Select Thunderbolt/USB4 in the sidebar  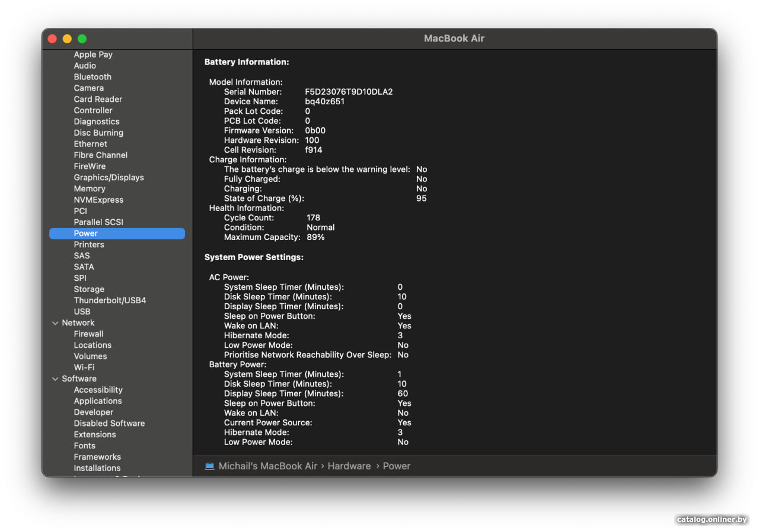point(110,300)
